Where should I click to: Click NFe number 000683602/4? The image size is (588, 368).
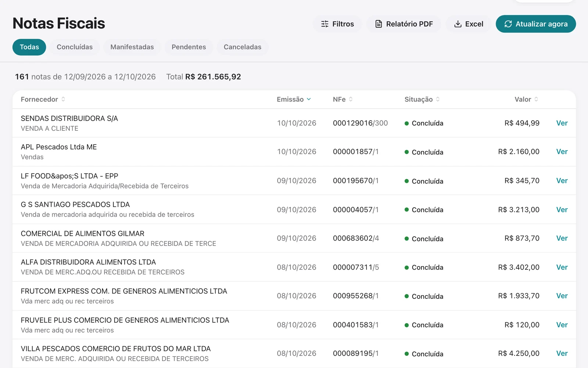(x=356, y=238)
